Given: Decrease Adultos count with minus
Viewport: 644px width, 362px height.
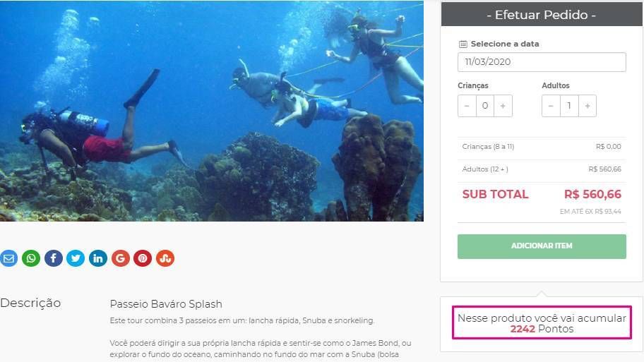Looking at the screenshot, I should tap(551, 106).
